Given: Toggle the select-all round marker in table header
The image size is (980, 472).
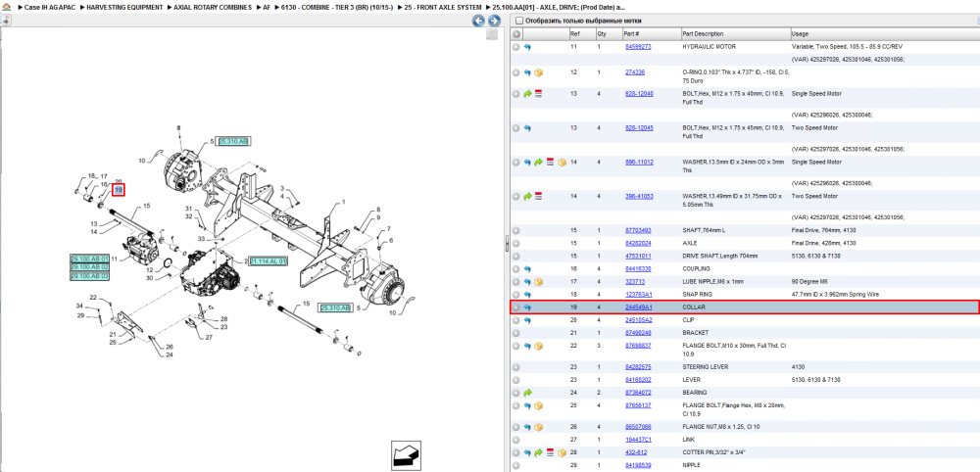Looking at the screenshot, I should tap(515, 33).
